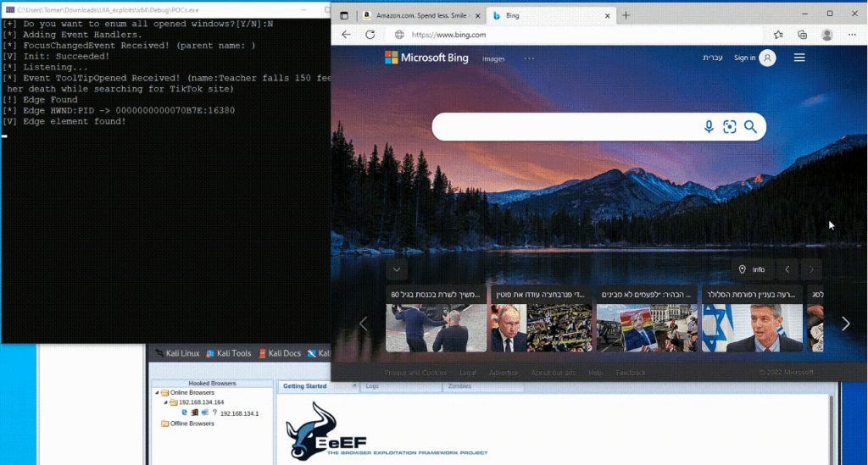Reload the Bing page in Edge
Image resolution: width=868 pixels, height=465 pixels.
click(370, 34)
